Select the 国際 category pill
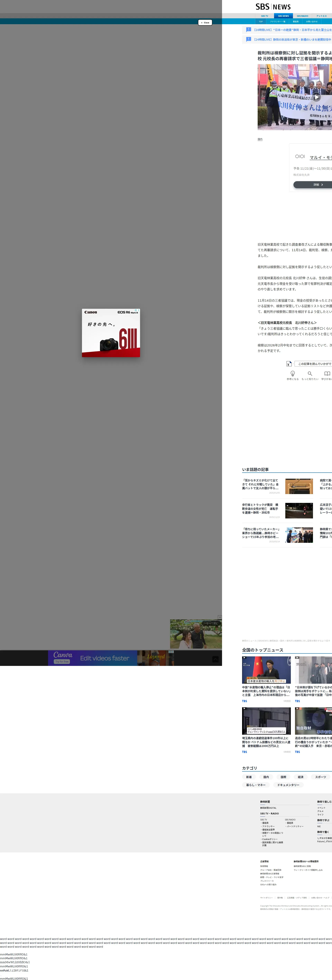Viewport: 332px width, 980px height. coord(283,777)
